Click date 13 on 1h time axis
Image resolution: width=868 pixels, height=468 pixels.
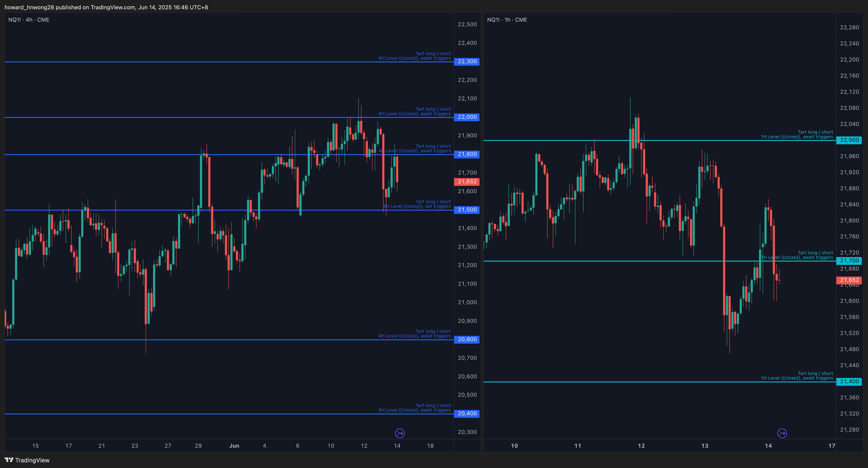705,446
